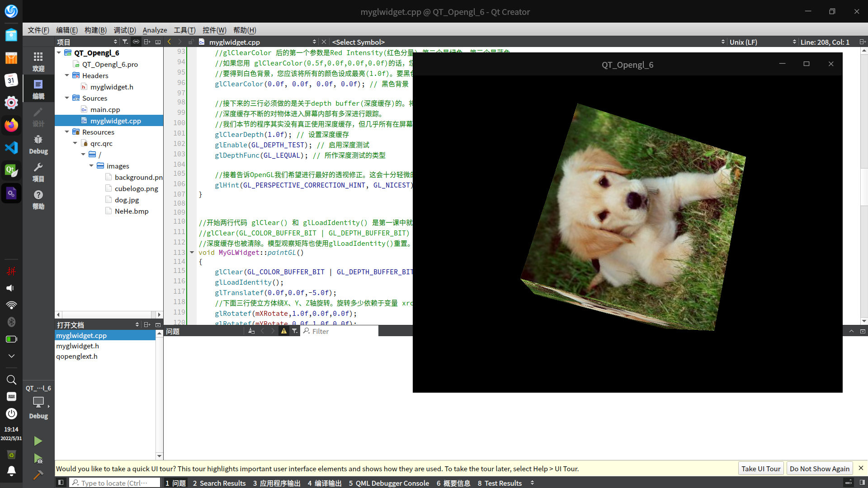868x488 pixels.
Task: Open Design mode from the left sidebar
Action: click(38, 117)
